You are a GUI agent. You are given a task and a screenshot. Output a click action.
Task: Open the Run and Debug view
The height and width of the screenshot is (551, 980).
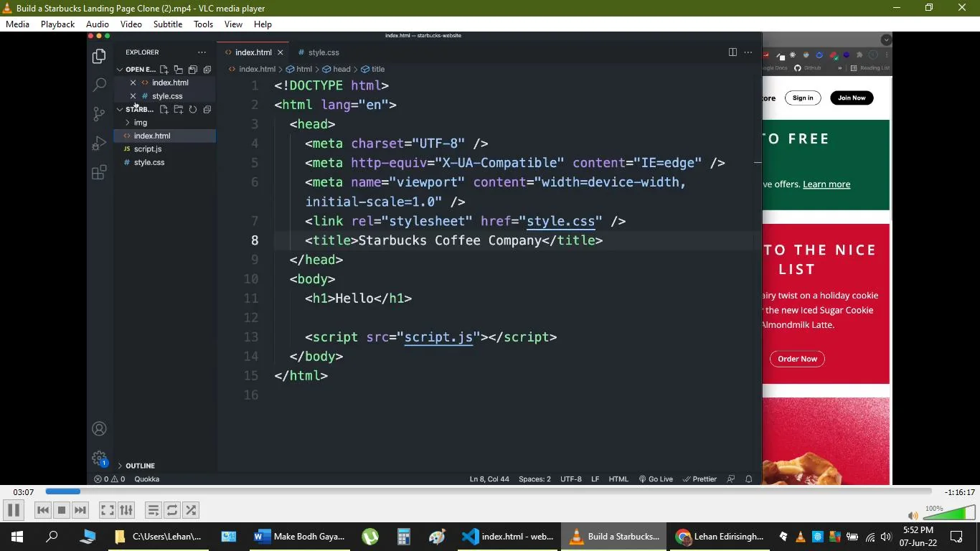(x=100, y=143)
